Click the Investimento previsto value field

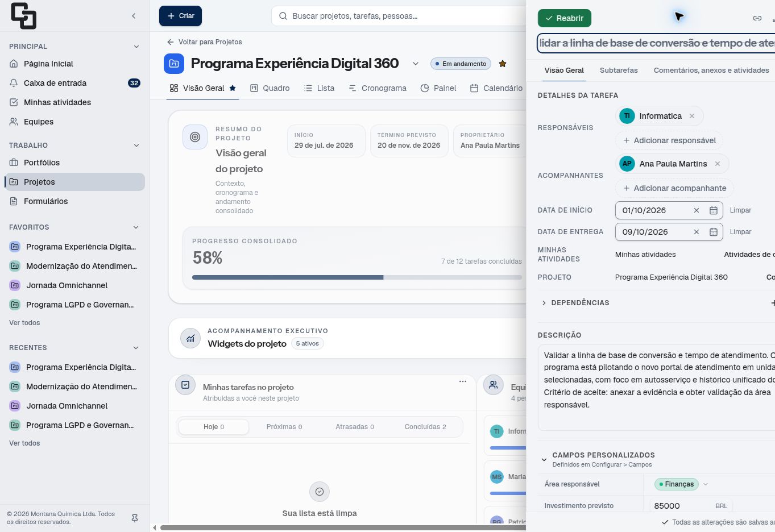(690, 506)
